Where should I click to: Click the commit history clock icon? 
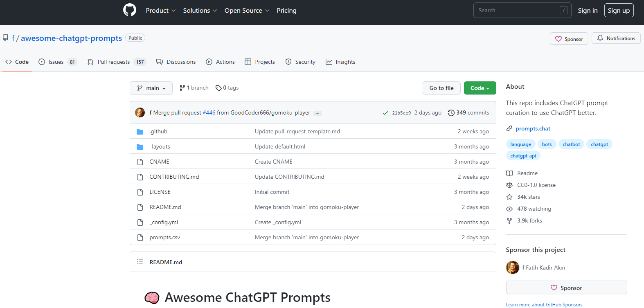[x=451, y=113]
